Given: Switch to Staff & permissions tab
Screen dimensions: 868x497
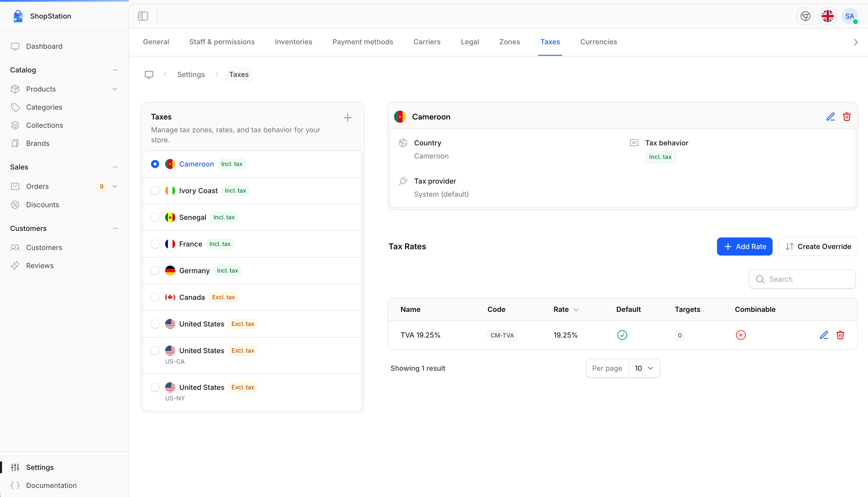Looking at the screenshot, I should click(x=222, y=42).
